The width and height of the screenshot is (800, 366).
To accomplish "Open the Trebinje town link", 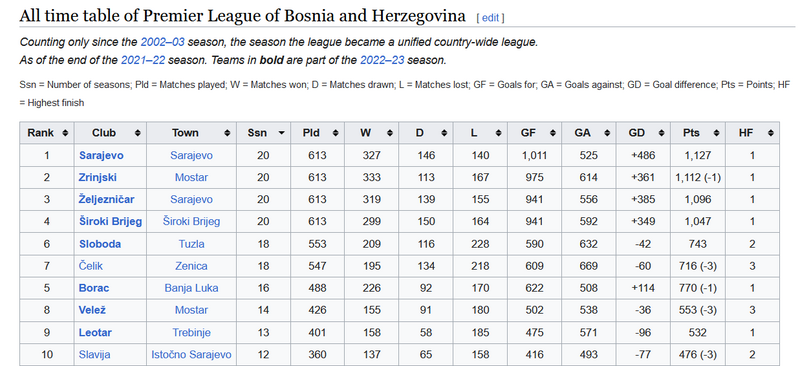I will pos(191,332).
